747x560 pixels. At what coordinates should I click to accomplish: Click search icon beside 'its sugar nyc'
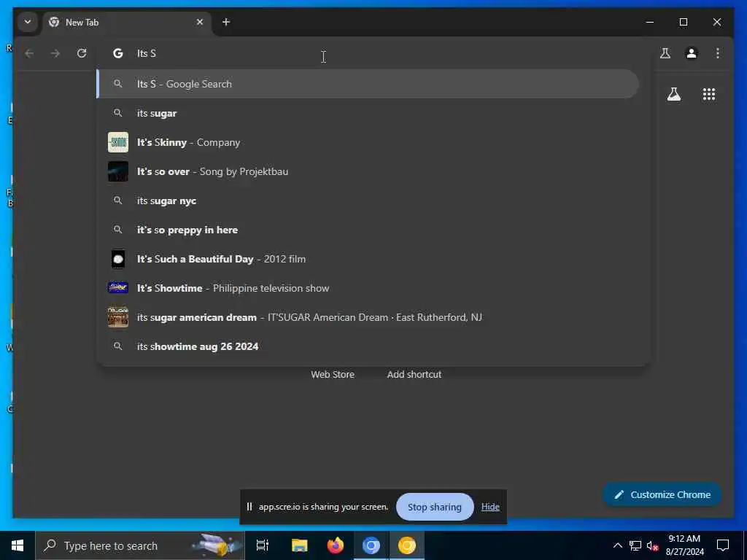(x=117, y=201)
